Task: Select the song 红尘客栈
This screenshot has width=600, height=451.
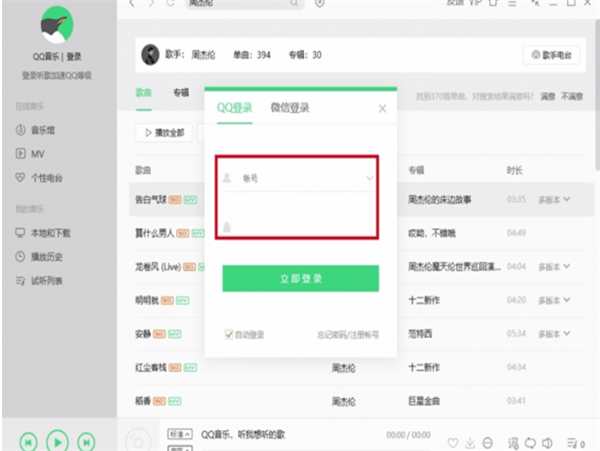Action: click(151, 368)
